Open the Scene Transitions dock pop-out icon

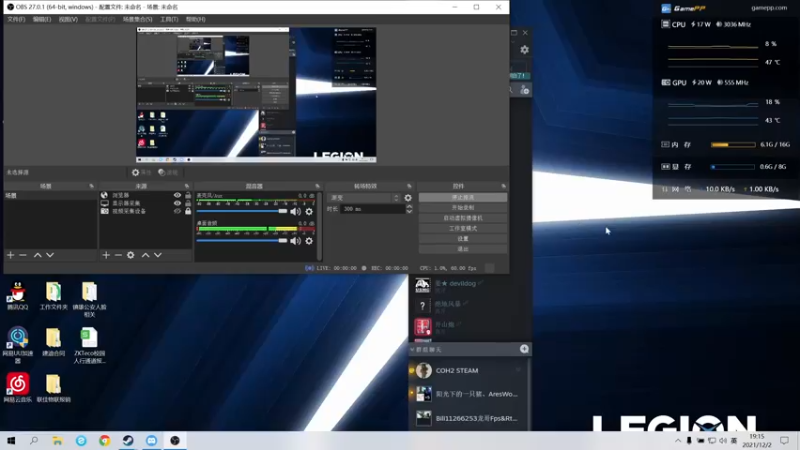(409, 186)
